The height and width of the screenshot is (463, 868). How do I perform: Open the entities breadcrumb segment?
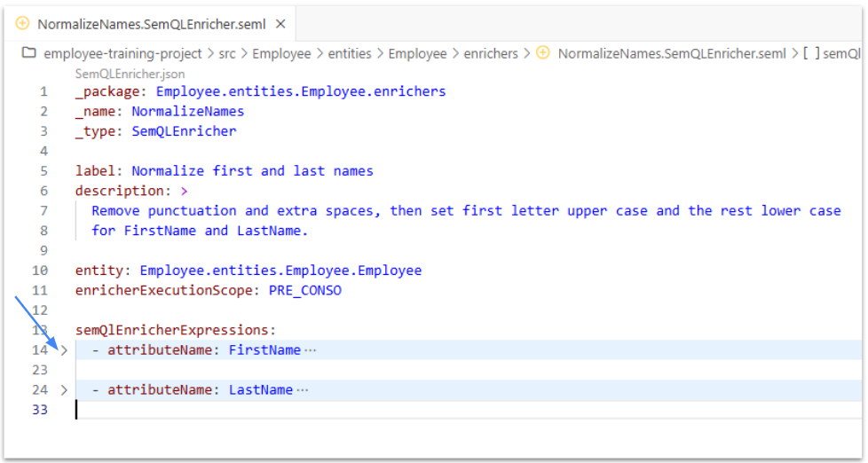[350, 53]
